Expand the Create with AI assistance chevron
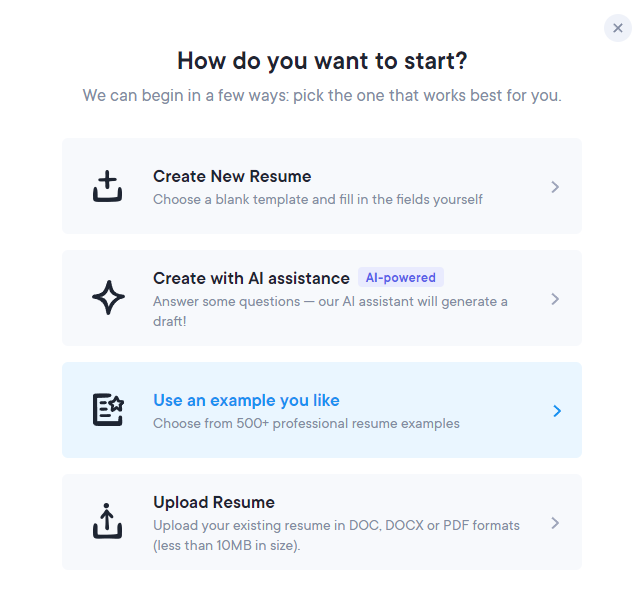This screenshot has width=643, height=605. tap(555, 299)
